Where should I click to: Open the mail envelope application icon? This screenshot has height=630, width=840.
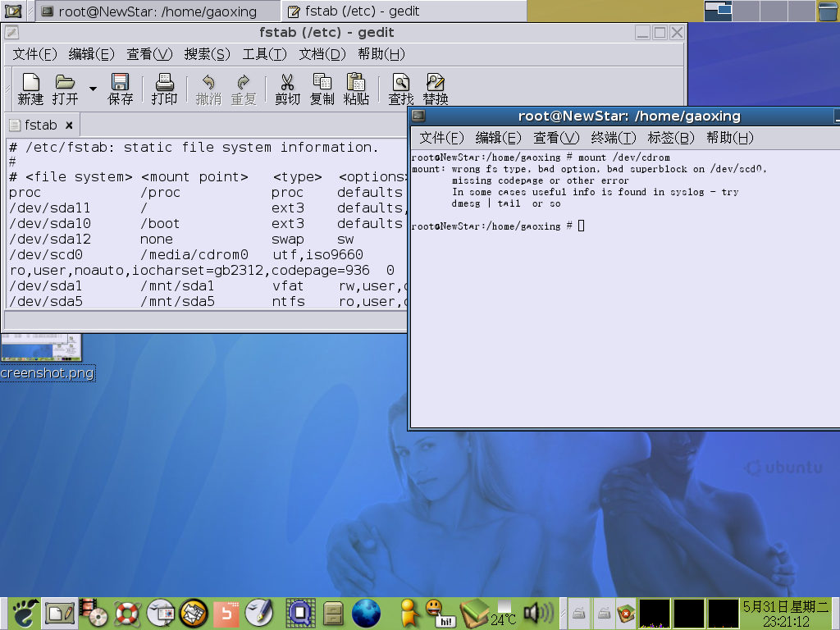tap(194, 614)
